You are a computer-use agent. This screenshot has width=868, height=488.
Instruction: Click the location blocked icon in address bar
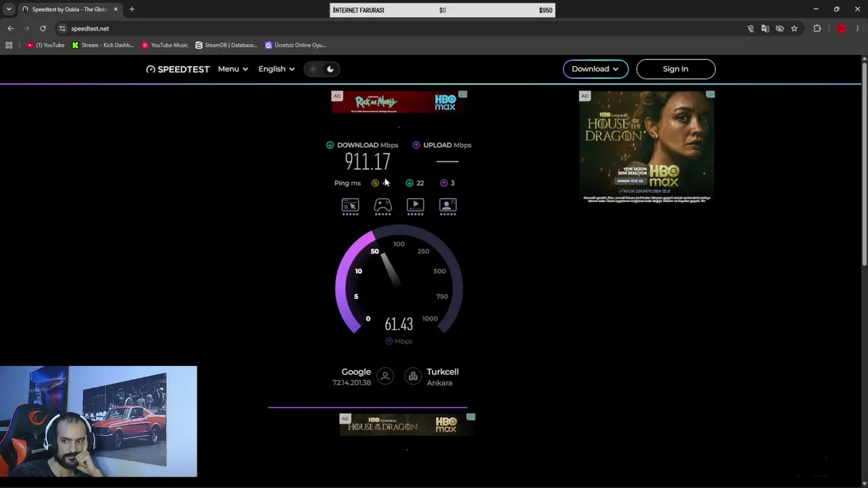751,28
